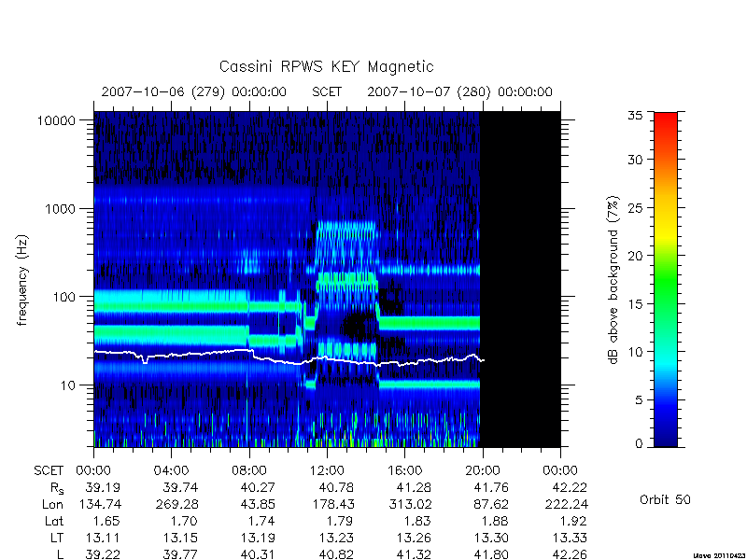Click the 10000 frequency tick label
Screen dimensions: 747x560
[56, 120]
